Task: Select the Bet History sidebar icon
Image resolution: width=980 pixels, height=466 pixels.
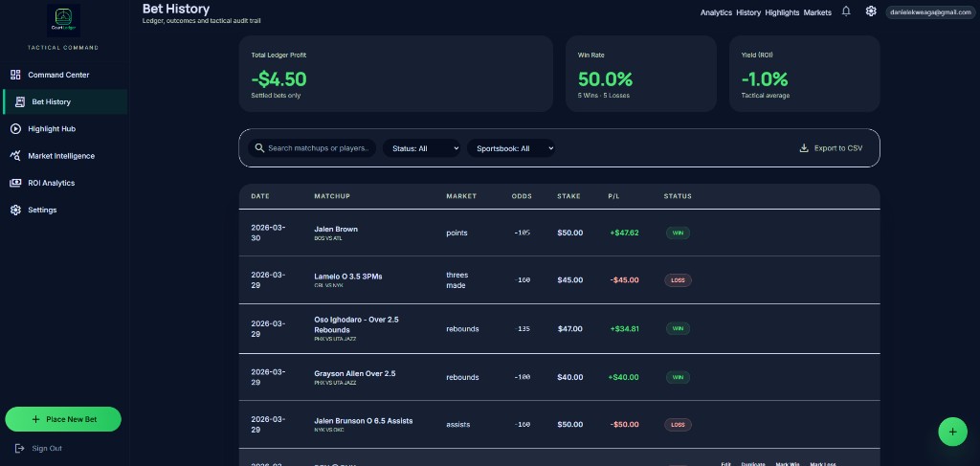Action: [20, 101]
